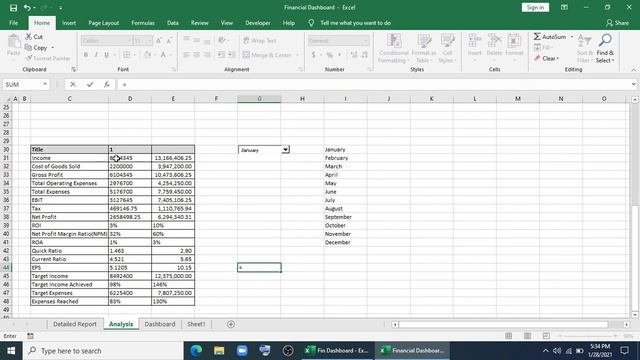
Task: Confirm entry with the checkmark icon
Action: pyautogui.click(x=90, y=84)
